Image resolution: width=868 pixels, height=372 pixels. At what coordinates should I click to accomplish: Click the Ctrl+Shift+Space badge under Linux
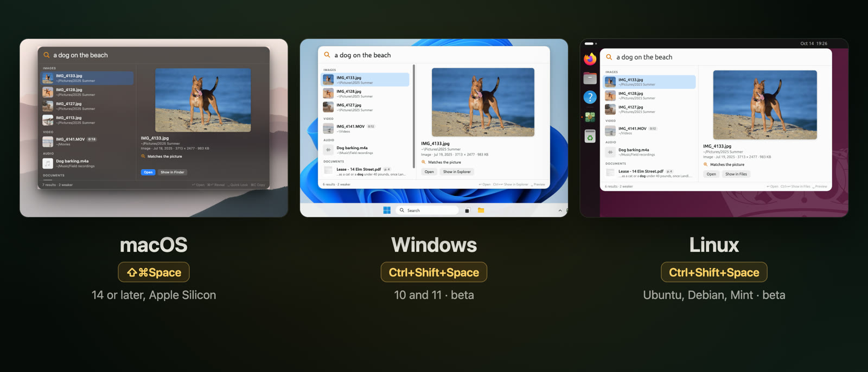coord(714,272)
